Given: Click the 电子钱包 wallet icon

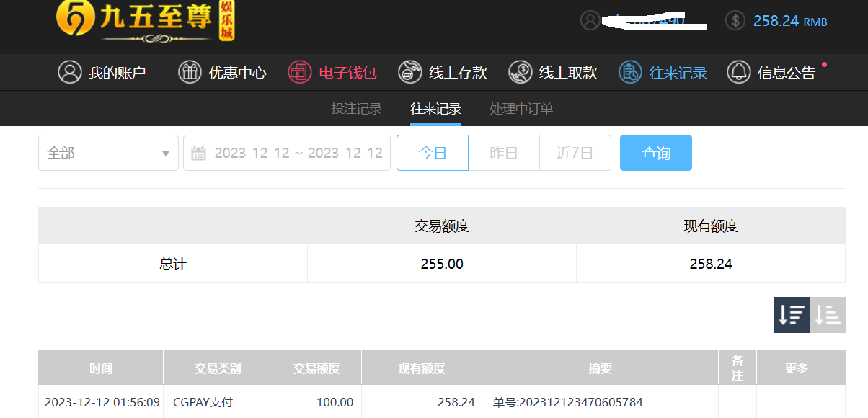Looking at the screenshot, I should point(299,72).
